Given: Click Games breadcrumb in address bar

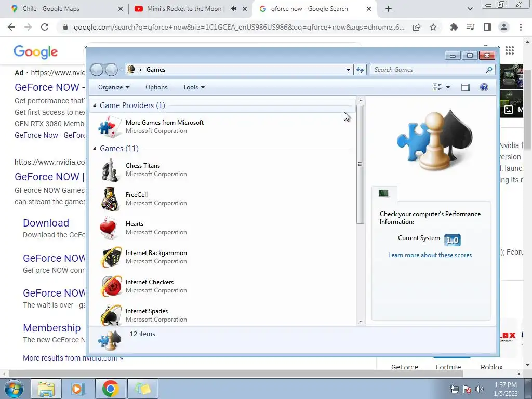Looking at the screenshot, I should [156, 70].
